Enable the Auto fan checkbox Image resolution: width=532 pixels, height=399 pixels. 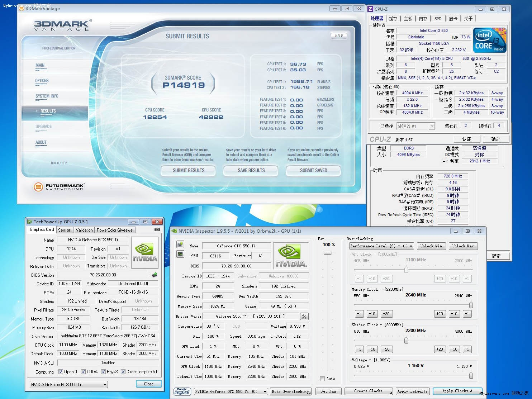coord(322,379)
